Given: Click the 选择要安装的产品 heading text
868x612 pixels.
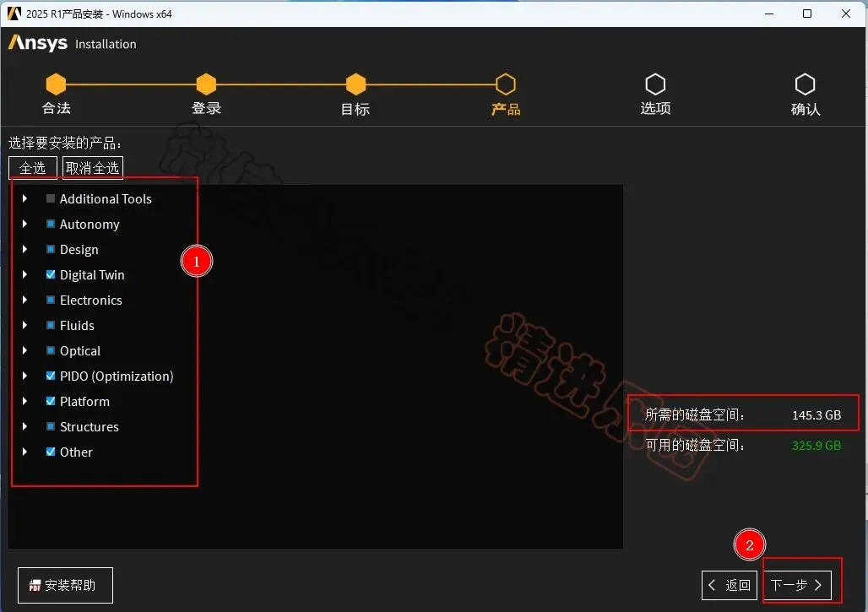Looking at the screenshot, I should tap(65, 143).
